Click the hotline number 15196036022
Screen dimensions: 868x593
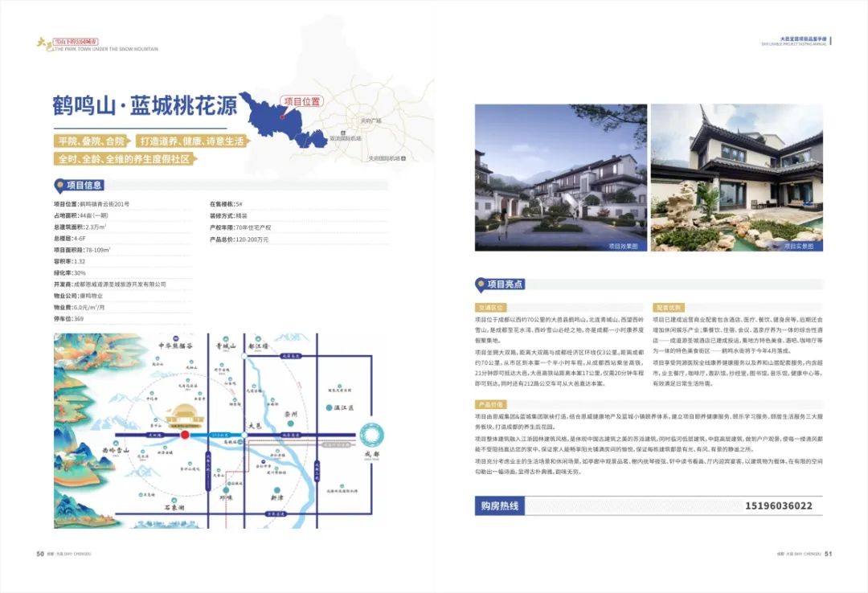click(779, 505)
